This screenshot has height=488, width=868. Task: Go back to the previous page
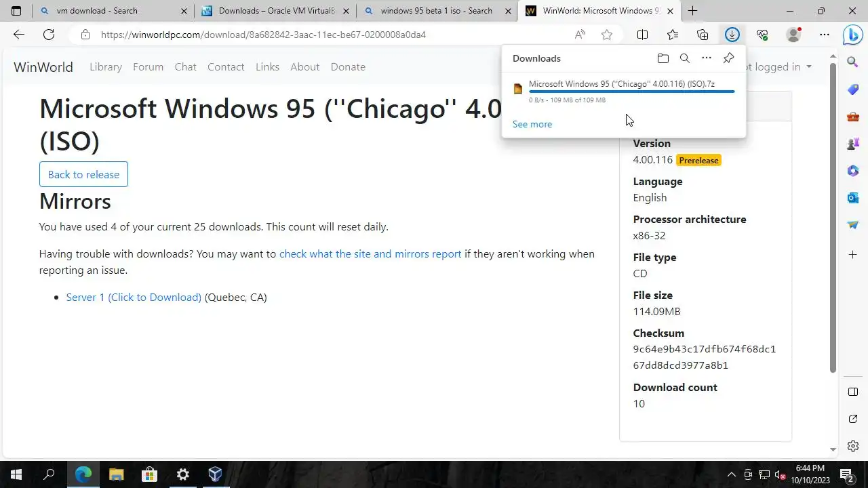coord(19,35)
